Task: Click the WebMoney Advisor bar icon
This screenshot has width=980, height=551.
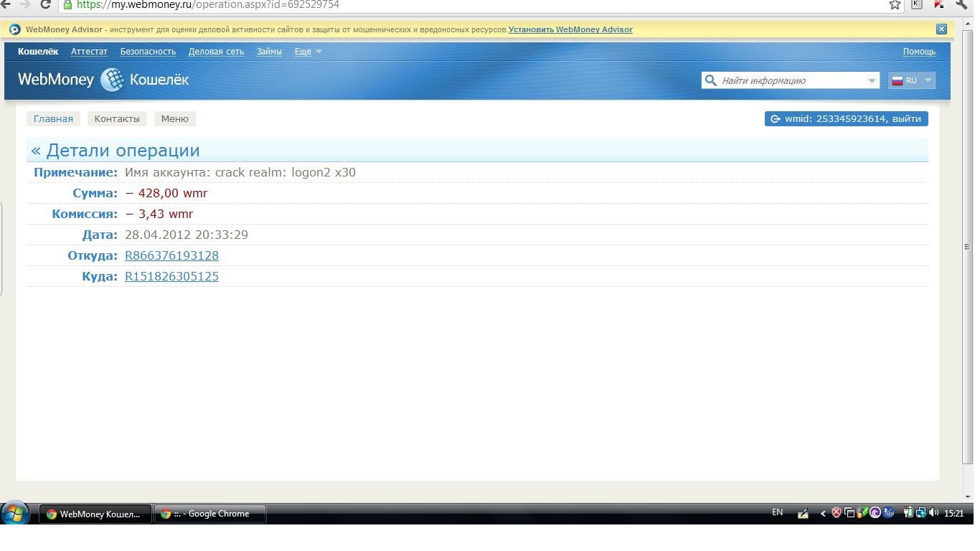Action: coord(15,29)
